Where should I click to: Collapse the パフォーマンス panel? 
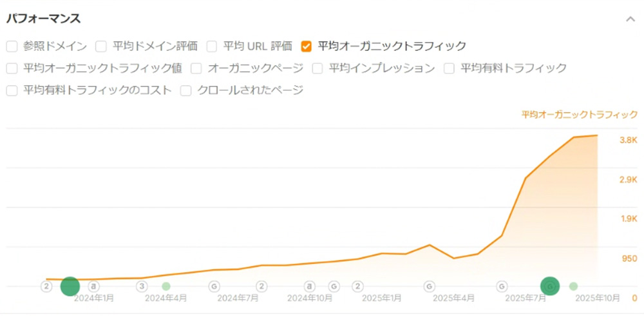click(x=630, y=19)
